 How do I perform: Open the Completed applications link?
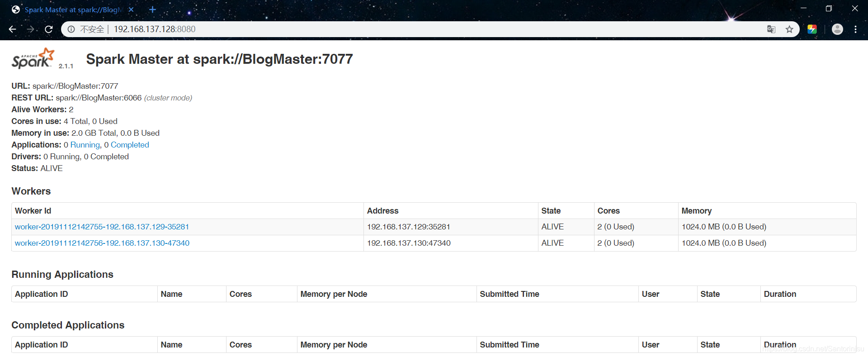point(130,145)
